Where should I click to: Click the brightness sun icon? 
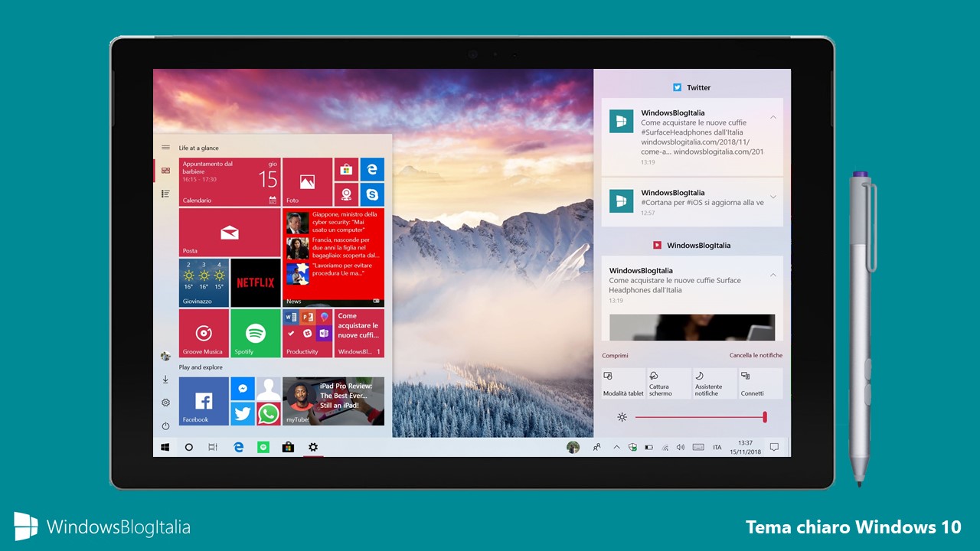[622, 417]
